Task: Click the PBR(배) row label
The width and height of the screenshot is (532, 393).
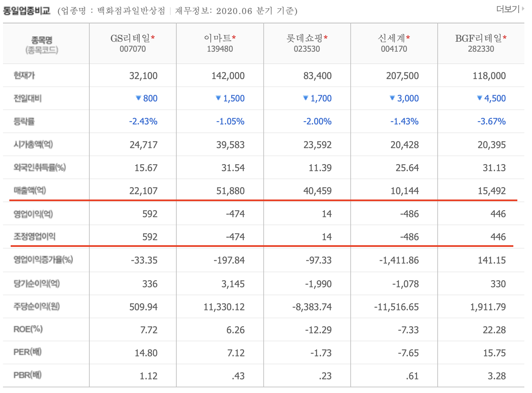Action: [x=27, y=375]
